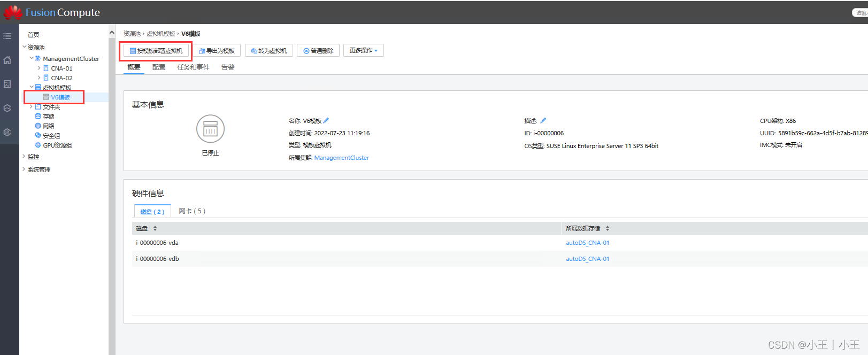Click the CNA-02 host icon
This screenshot has width=868, height=355.
(46, 78)
